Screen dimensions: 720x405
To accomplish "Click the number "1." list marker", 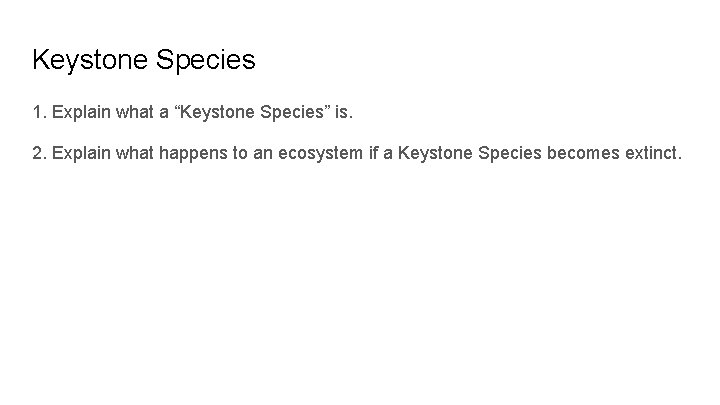I will click(x=39, y=114).
